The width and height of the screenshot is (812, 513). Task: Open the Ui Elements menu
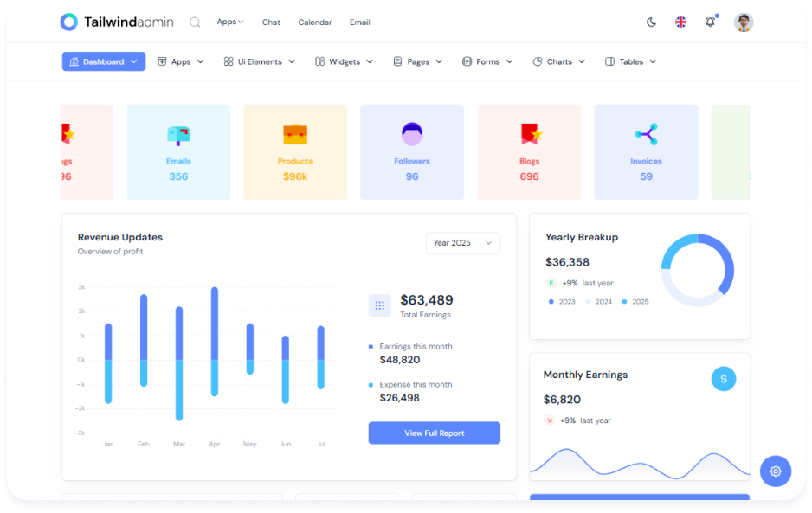260,61
